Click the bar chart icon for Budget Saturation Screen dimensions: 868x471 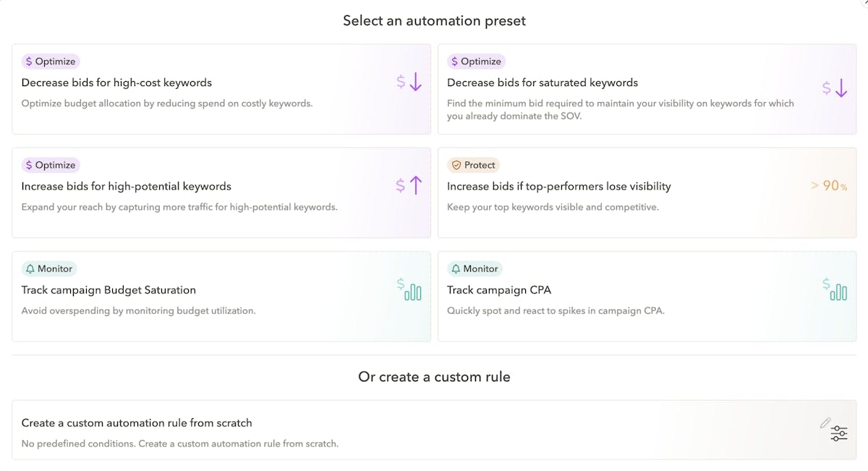pyautogui.click(x=409, y=289)
